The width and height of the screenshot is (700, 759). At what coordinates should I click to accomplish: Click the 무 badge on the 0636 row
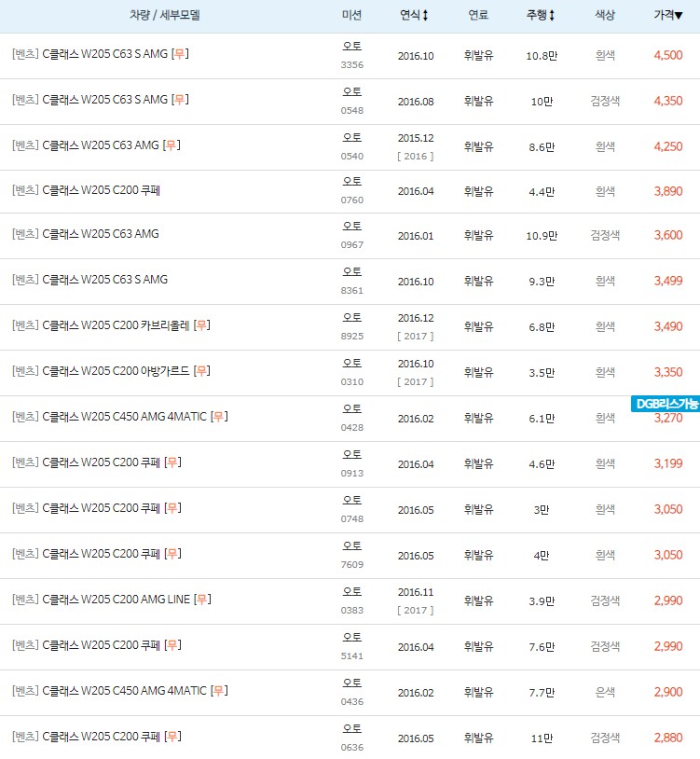(172, 737)
